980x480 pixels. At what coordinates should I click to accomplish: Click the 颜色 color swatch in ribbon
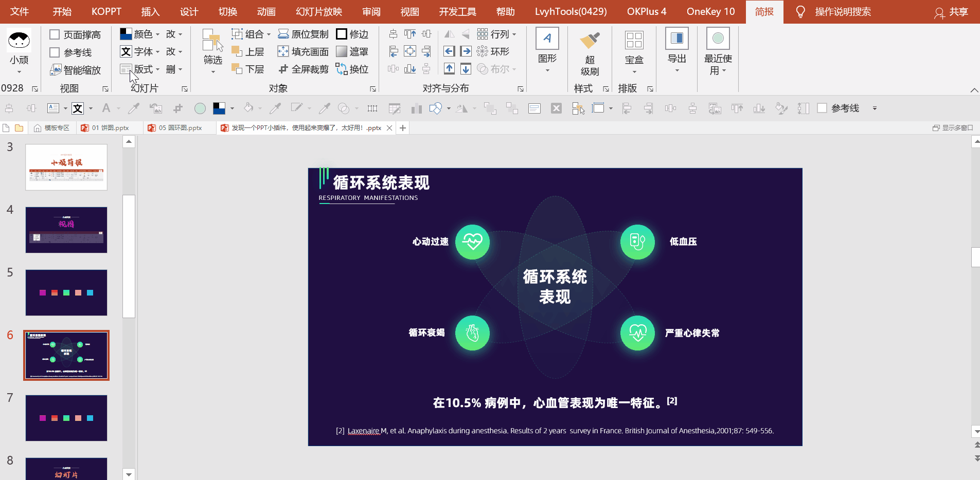126,34
